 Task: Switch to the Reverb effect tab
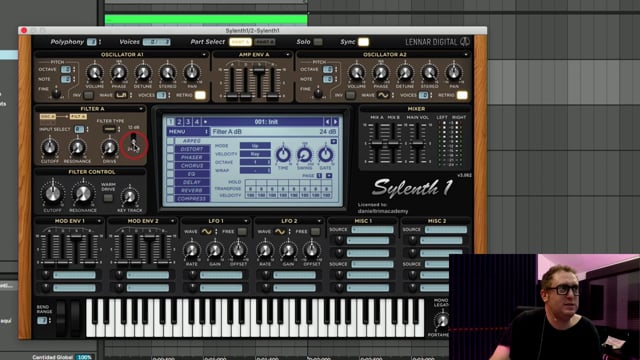point(192,191)
